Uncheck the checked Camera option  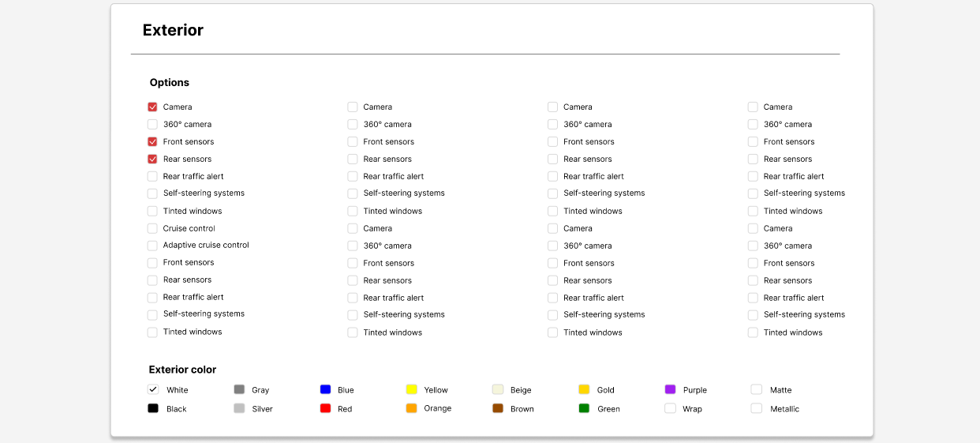(152, 107)
